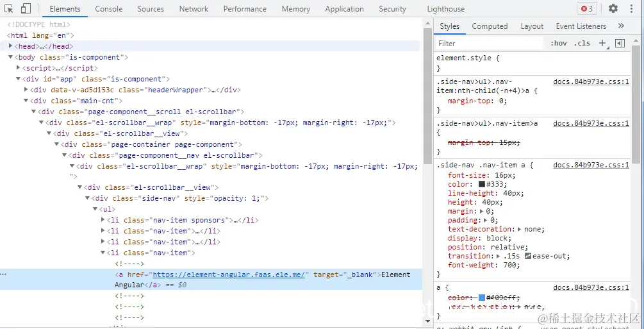
Task: Expand the head element node
Action: (x=11, y=46)
